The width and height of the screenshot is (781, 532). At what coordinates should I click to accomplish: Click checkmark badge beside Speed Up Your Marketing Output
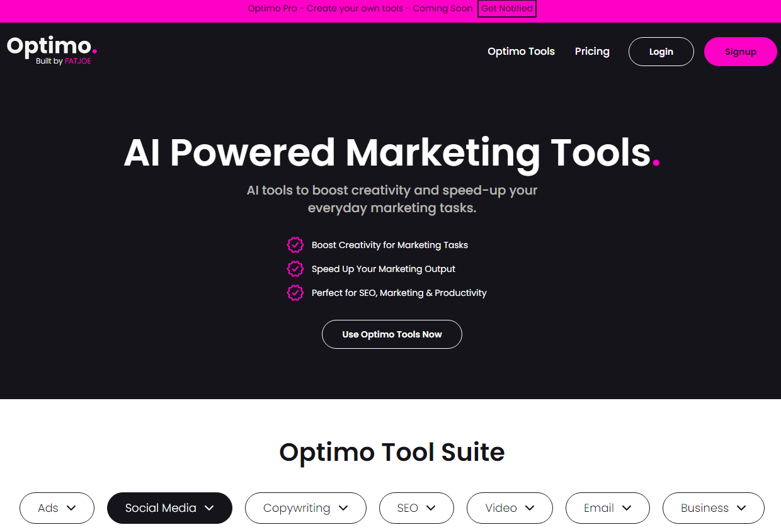[295, 269]
